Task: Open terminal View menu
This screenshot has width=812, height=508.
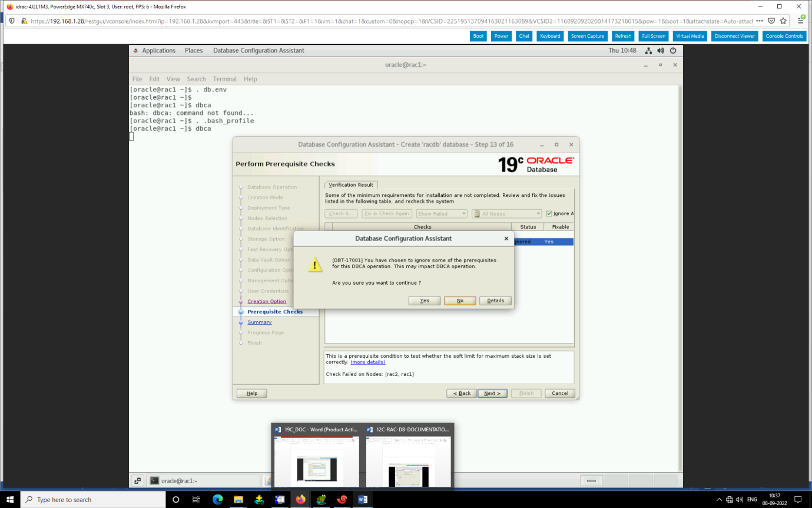Action: 173,79
